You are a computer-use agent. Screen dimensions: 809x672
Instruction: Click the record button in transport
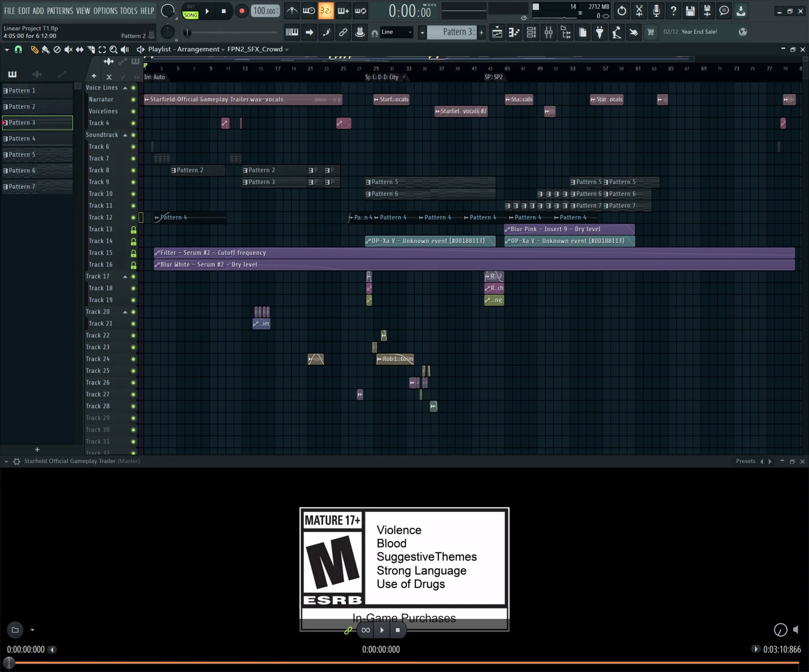coord(241,11)
